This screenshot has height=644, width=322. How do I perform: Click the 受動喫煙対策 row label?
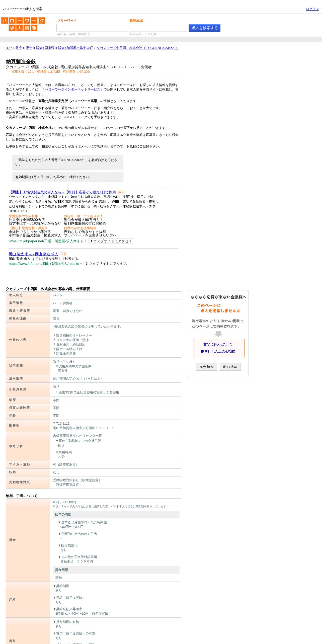(19, 482)
